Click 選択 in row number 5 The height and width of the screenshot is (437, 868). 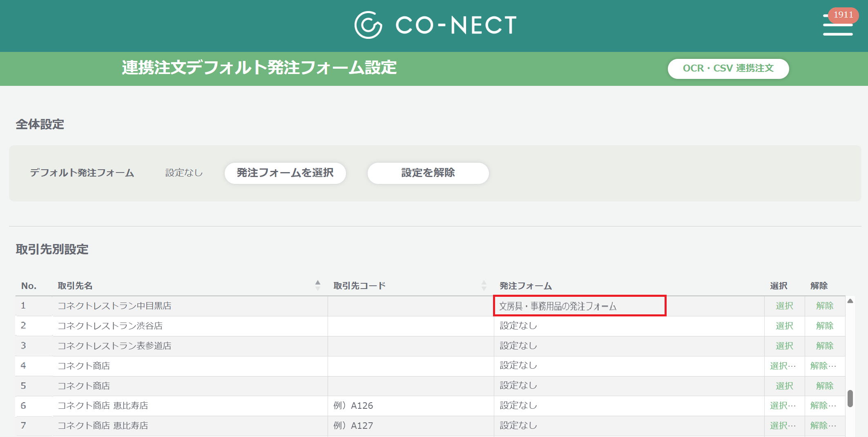coord(784,386)
